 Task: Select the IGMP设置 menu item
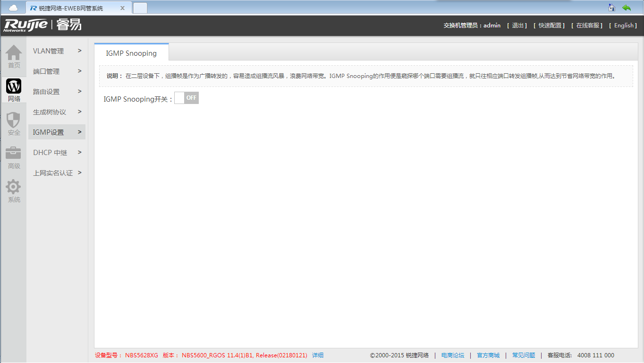tap(57, 132)
